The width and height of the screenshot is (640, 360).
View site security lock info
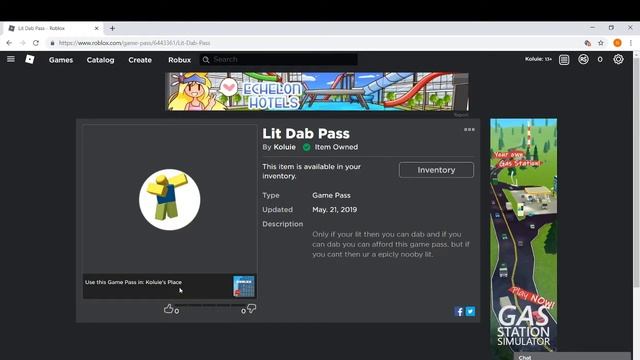[52, 43]
